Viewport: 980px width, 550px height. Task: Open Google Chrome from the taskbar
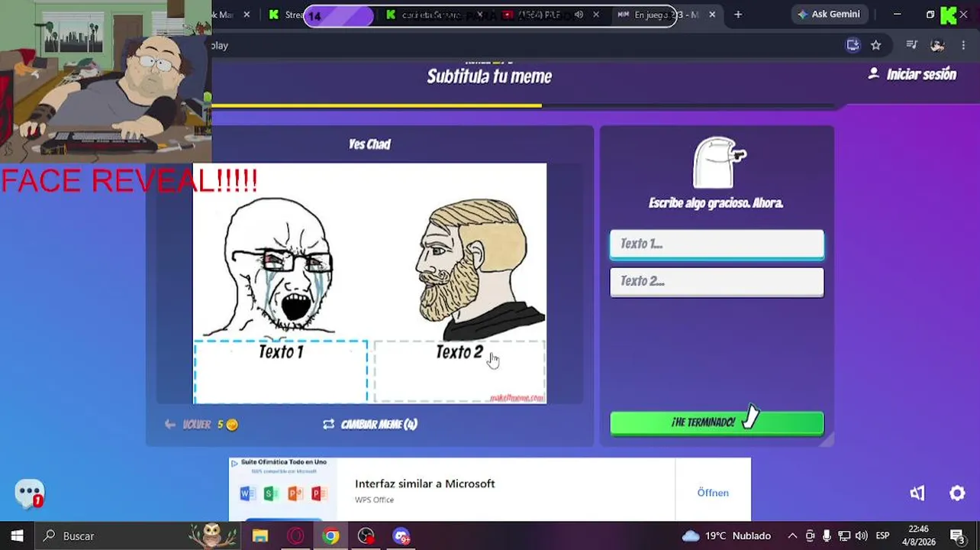(330, 536)
